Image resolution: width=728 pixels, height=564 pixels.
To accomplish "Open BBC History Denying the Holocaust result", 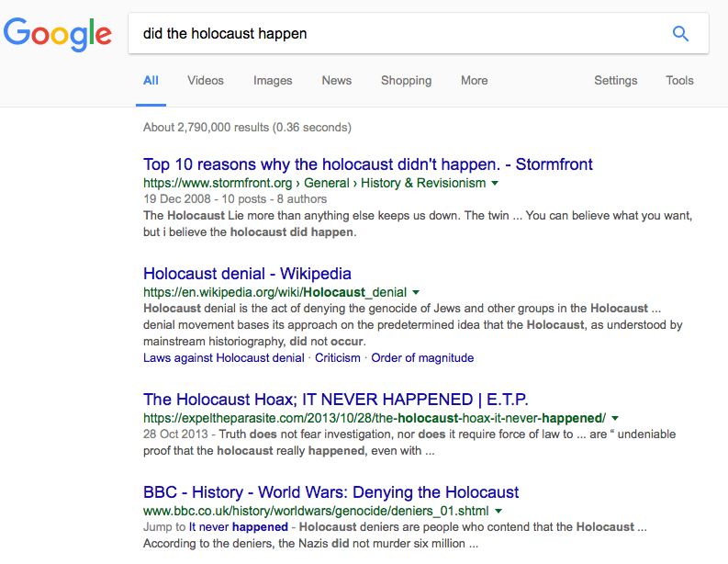I will (331, 492).
